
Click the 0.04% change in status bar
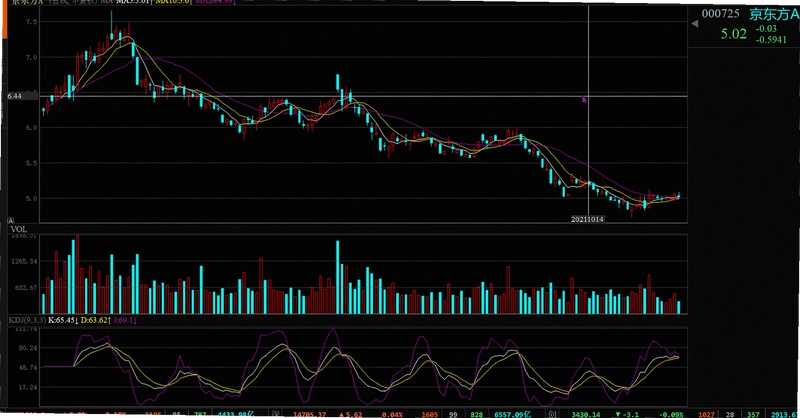click(392, 414)
